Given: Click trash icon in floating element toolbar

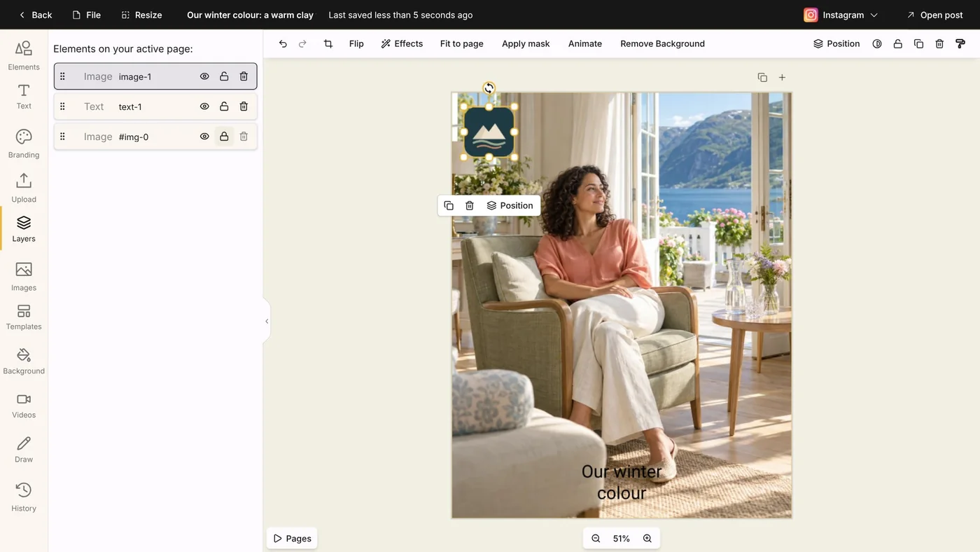Looking at the screenshot, I should [470, 205].
